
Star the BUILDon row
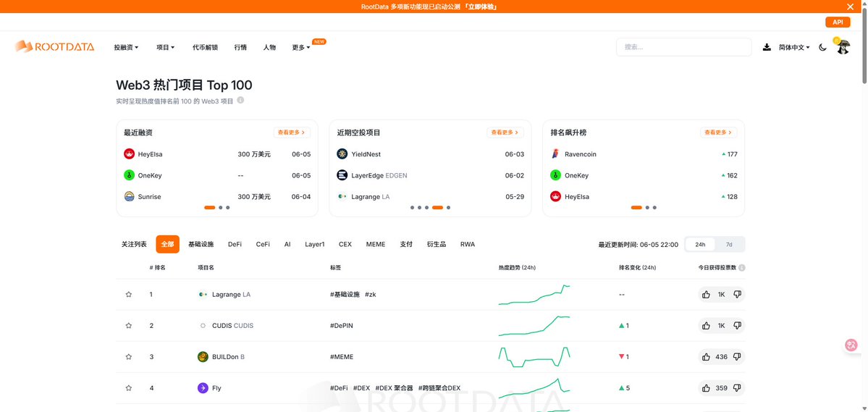coord(129,357)
